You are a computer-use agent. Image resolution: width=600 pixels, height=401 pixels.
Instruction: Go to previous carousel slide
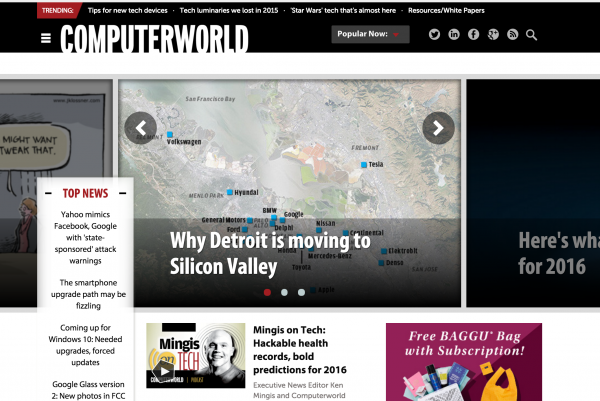pyautogui.click(x=140, y=128)
